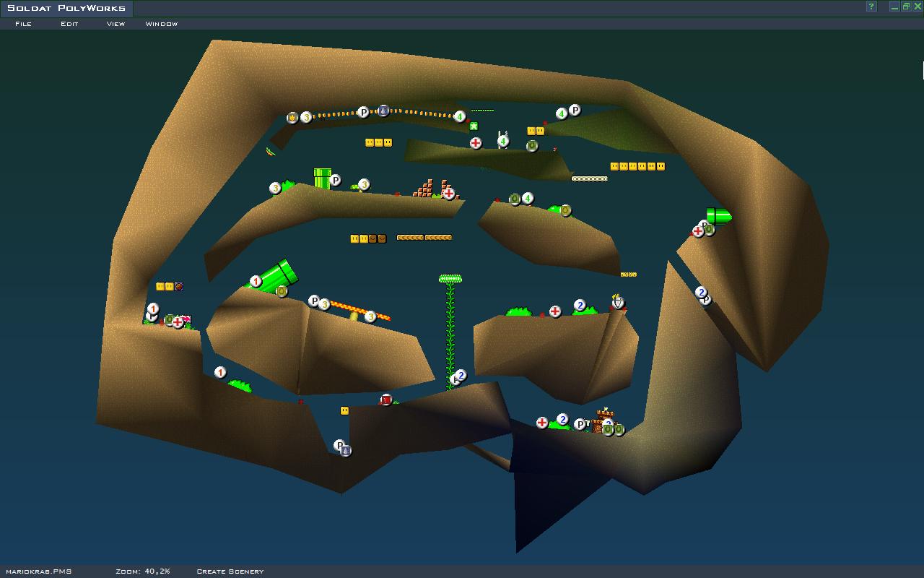This screenshot has width=924, height=578.
Task: Open the File menu
Action: tap(23, 24)
